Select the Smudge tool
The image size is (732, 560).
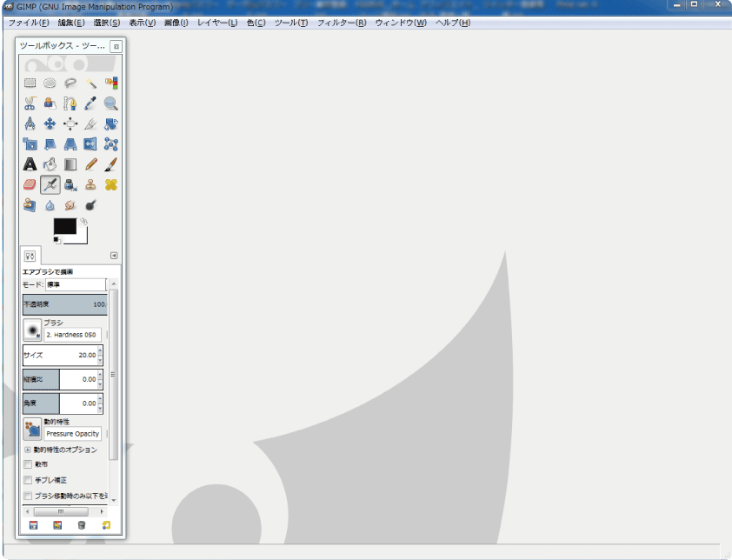click(70, 205)
